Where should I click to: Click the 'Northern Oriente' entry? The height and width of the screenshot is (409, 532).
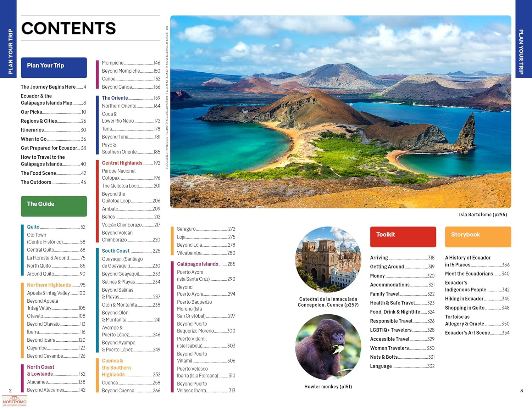point(131,106)
